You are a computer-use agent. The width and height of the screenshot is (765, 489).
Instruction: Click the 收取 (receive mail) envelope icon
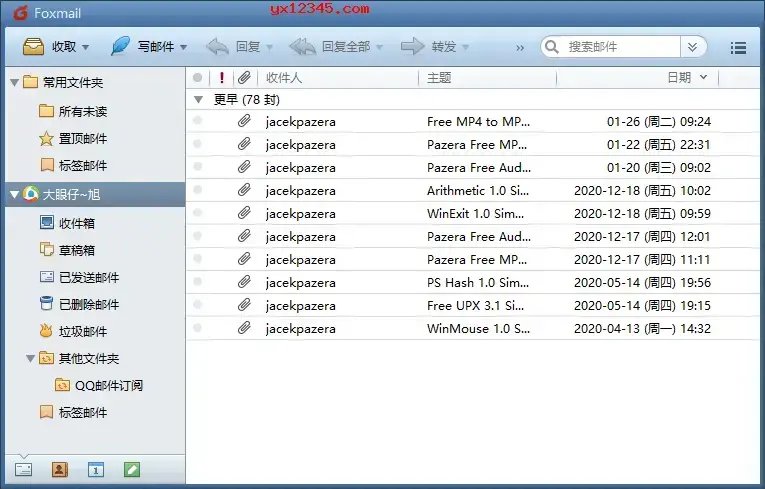tap(33, 46)
